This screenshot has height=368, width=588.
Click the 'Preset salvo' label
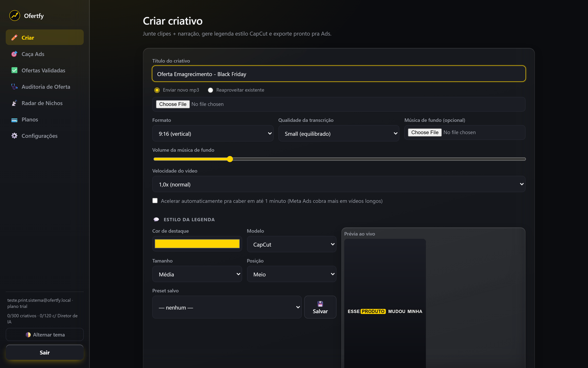pyautogui.click(x=165, y=291)
